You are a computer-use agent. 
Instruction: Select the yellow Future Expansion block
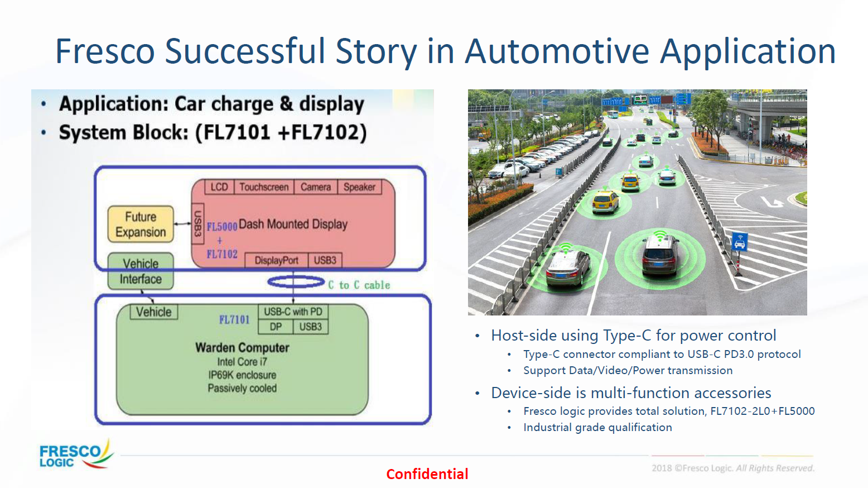pos(141,224)
